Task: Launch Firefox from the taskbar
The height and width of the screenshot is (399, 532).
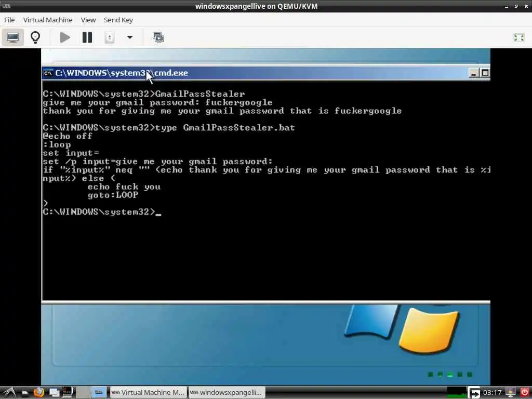Action: pyautogui.click(x=39, y=393)
